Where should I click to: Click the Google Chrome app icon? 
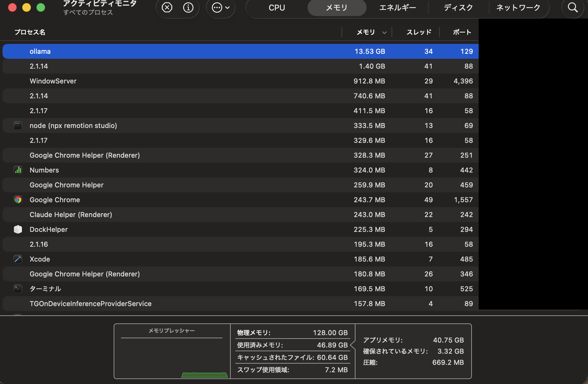[x=18, y=200]
